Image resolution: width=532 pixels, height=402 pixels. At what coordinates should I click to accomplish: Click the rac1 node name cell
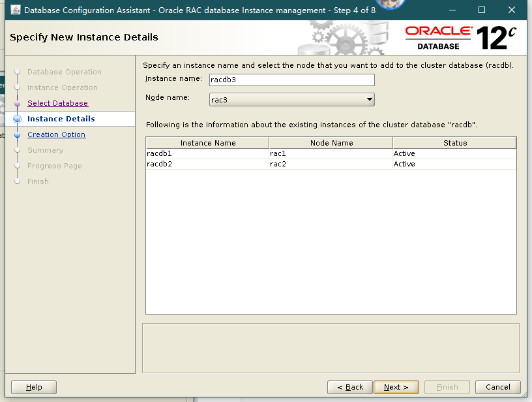pyautogui.click(x=331, y=153)
